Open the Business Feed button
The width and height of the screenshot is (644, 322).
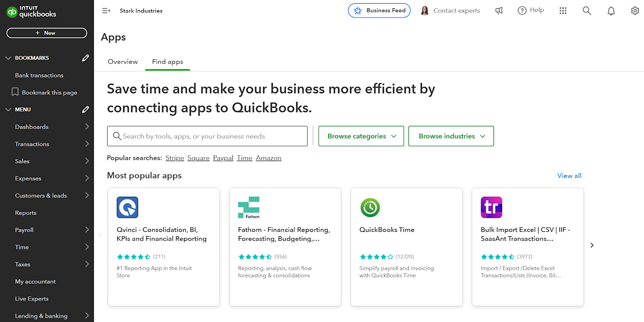click(379, 11)
